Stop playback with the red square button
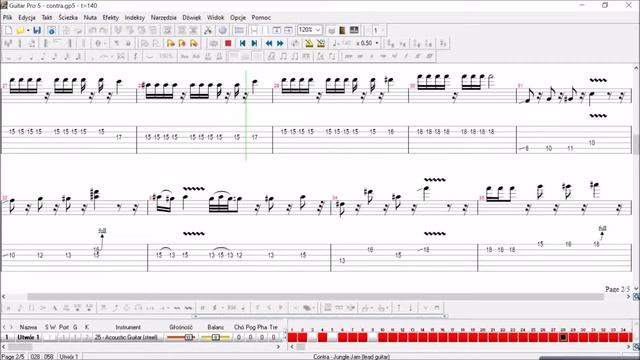640x360 pixels. [228, 43]
